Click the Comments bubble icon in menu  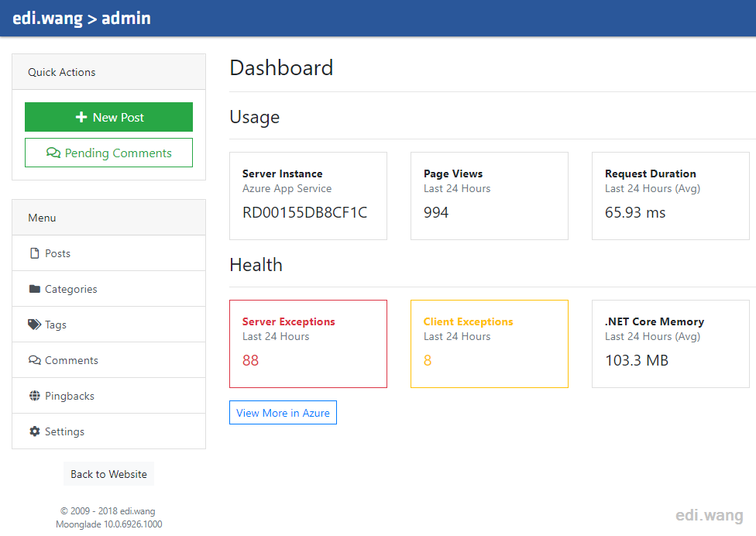click(35, 360)
